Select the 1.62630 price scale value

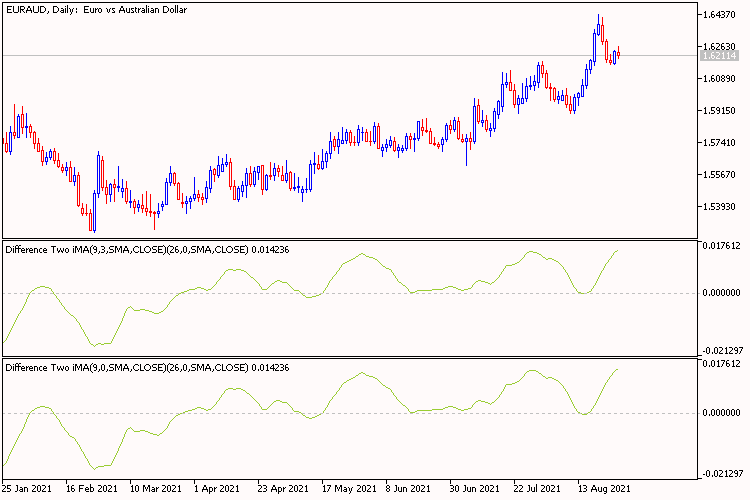(719, 46)
